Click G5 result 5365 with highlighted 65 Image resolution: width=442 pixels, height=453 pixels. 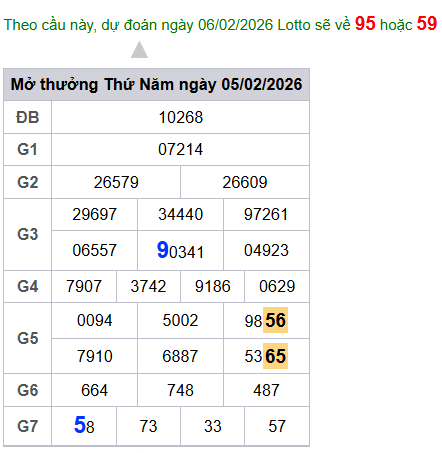pyautogui.click(x=266, y=356)
